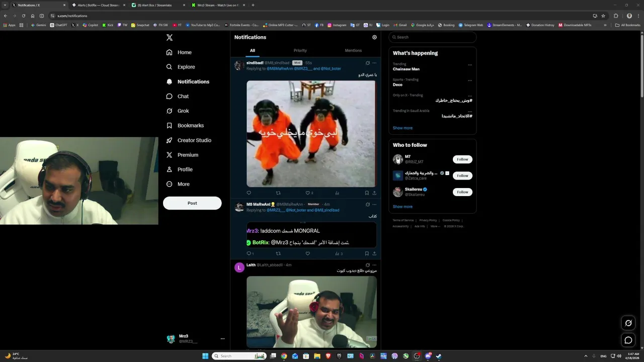Screen dimensions: 644x362
Task: Share sindibad's monkey image post
Action: click(x=374, y=193)
